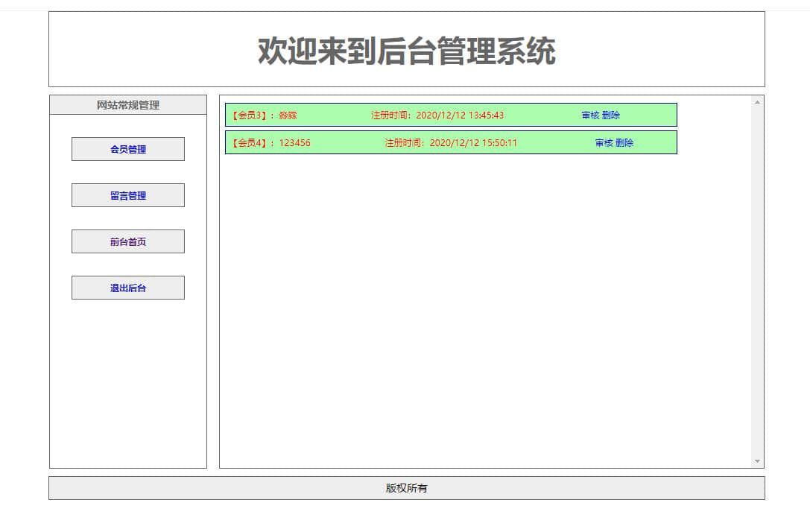
Task: Select the 【会员3】 label text
Action: (x=249, y=115)
